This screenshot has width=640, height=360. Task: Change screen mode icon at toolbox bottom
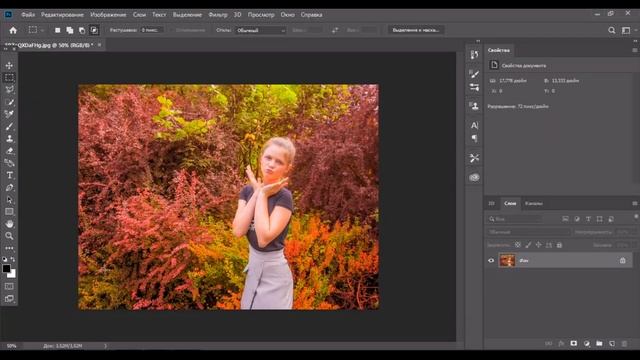point(9,299)
